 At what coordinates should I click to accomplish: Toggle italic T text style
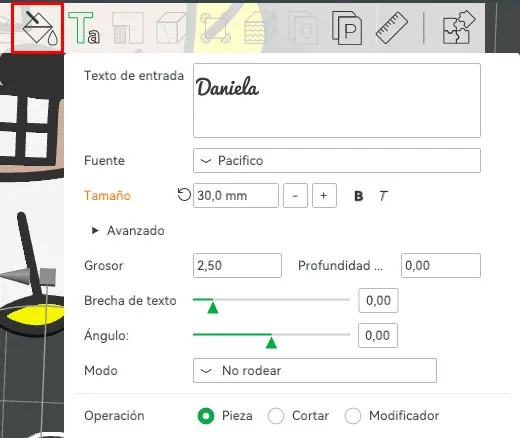pyautogui.click(x=383, y=196)
